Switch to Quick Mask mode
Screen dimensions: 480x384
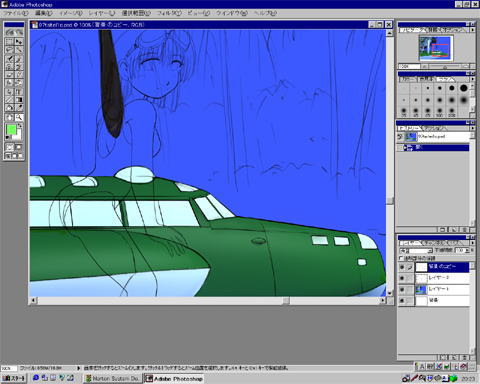point(19,147)
